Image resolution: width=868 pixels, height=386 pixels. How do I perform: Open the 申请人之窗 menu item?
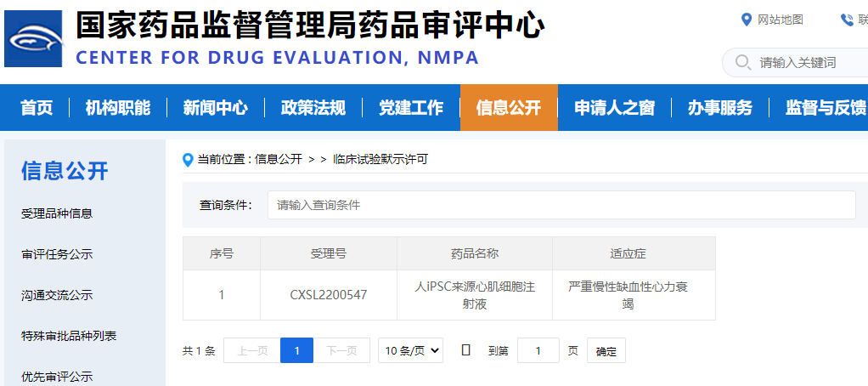(x=614, y=107)
